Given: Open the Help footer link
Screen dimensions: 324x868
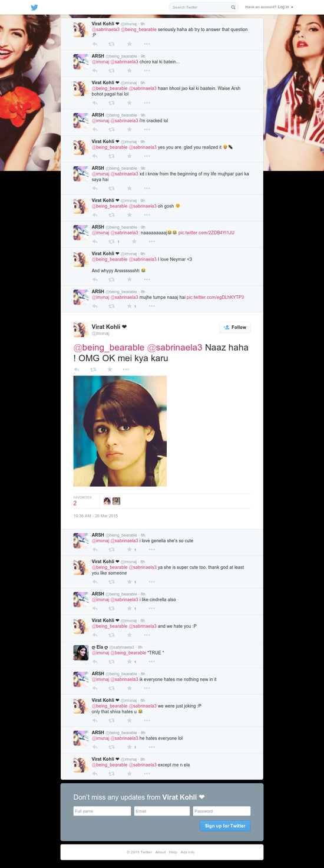Looking at the screenshot, I should click(x=173, y=852).
